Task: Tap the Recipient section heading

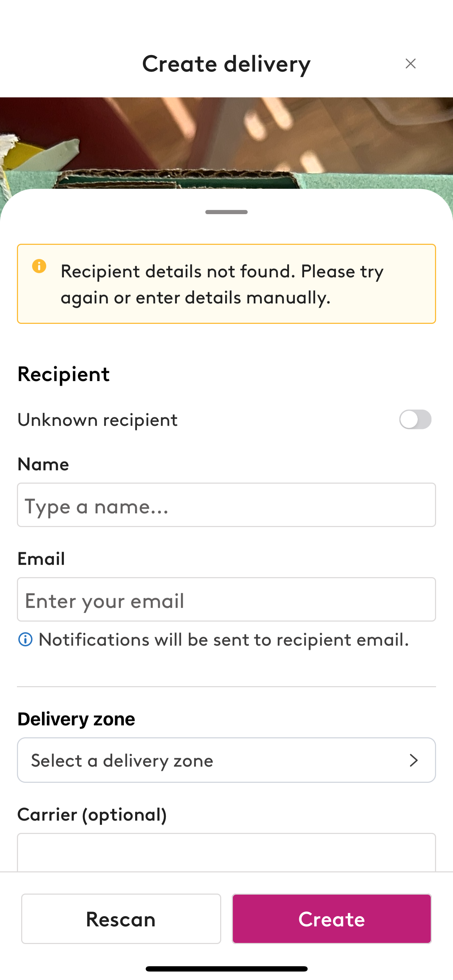Action: point(64,374)
